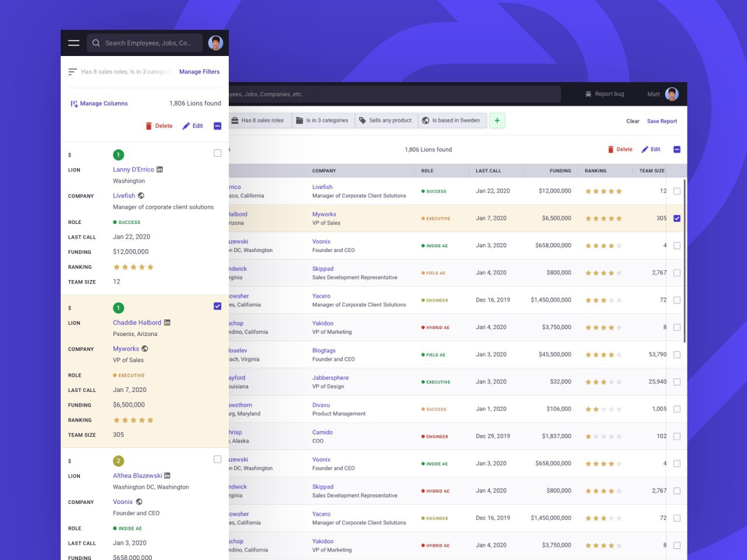Uncheck Myworks row checkbox in table

(x=677, y=218)
